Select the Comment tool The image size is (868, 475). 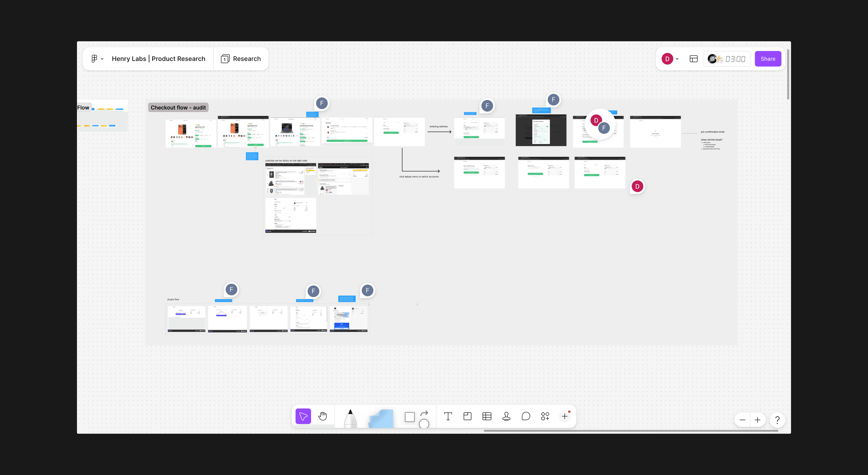tap(526, 416)
